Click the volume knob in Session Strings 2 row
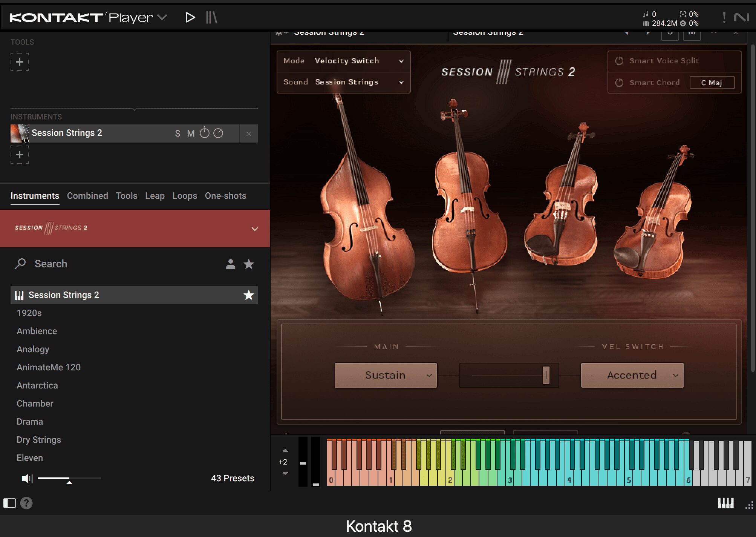 tap(205, 133)
